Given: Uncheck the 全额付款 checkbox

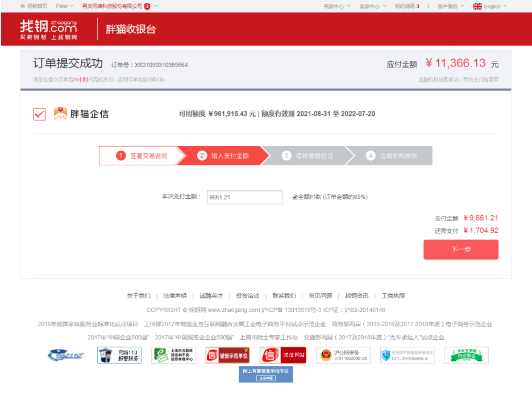Looking at the screenshot, I should click(x=295, y=197).
